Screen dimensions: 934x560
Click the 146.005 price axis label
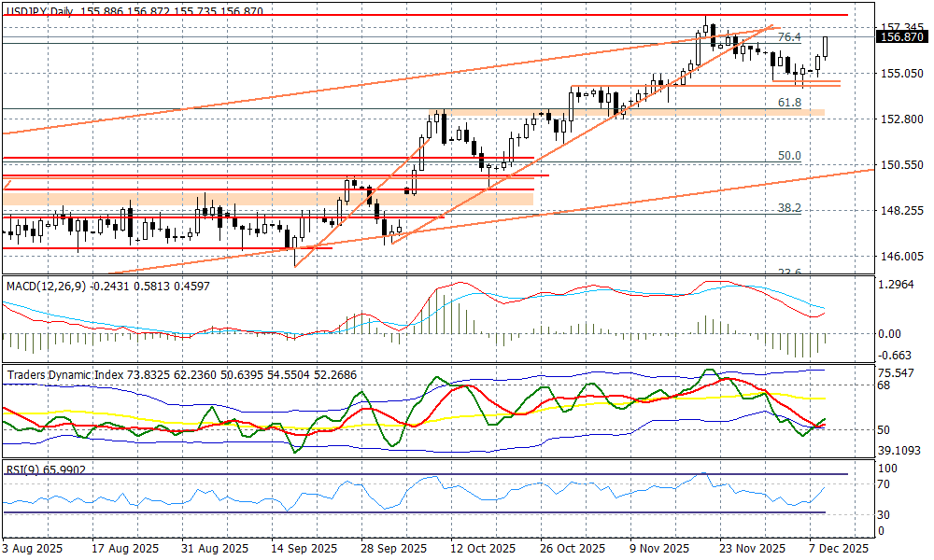(902, 257)
